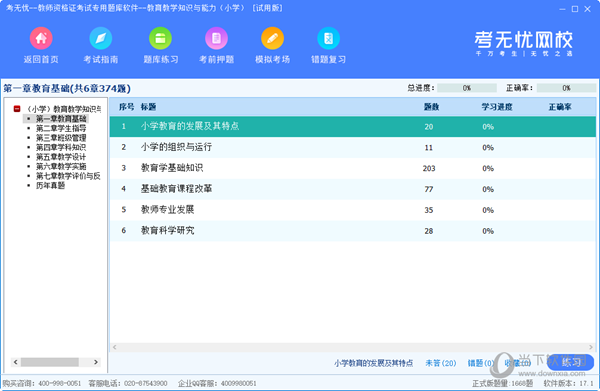Maximize the window

point(575,9)
